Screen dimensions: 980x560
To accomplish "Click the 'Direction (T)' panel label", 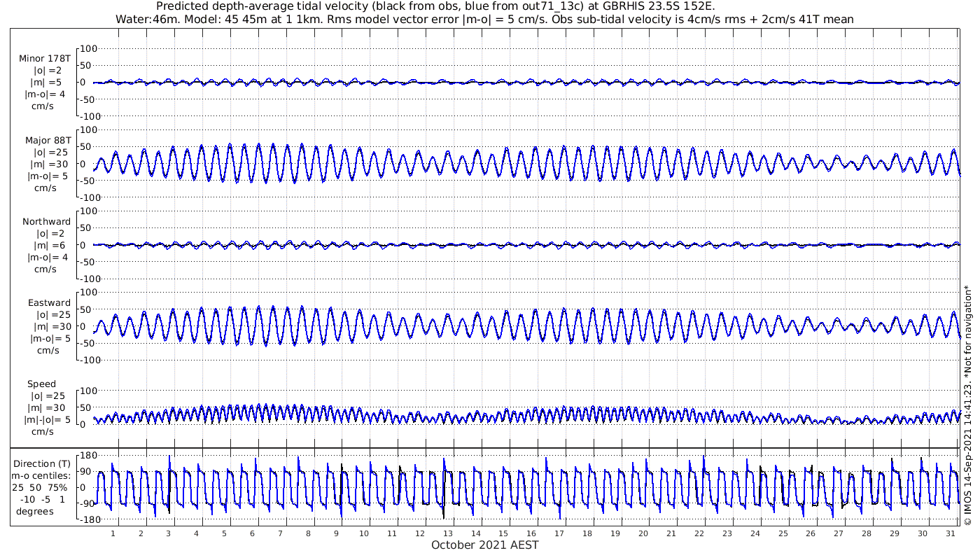I will coord(42,463).
